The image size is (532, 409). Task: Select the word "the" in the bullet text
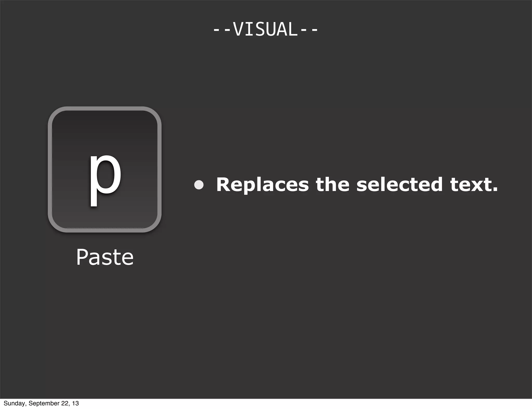(332, 185)
